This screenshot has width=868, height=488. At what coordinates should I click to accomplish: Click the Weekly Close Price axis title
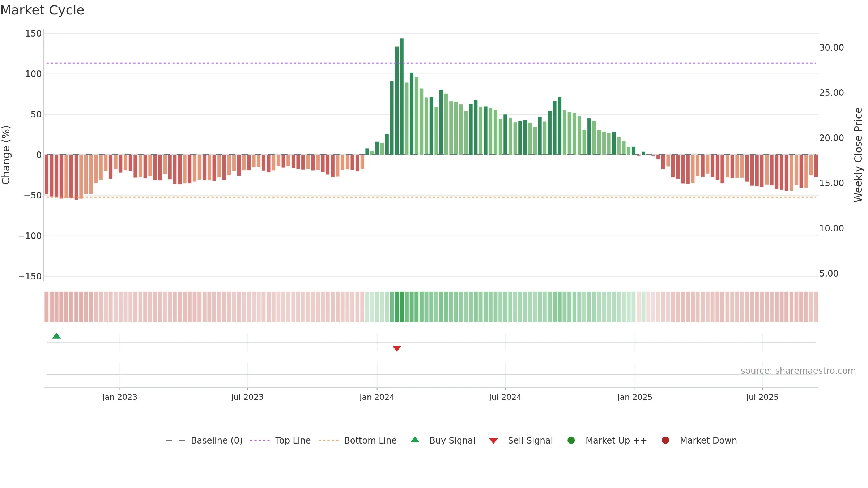tap(859, 155)
